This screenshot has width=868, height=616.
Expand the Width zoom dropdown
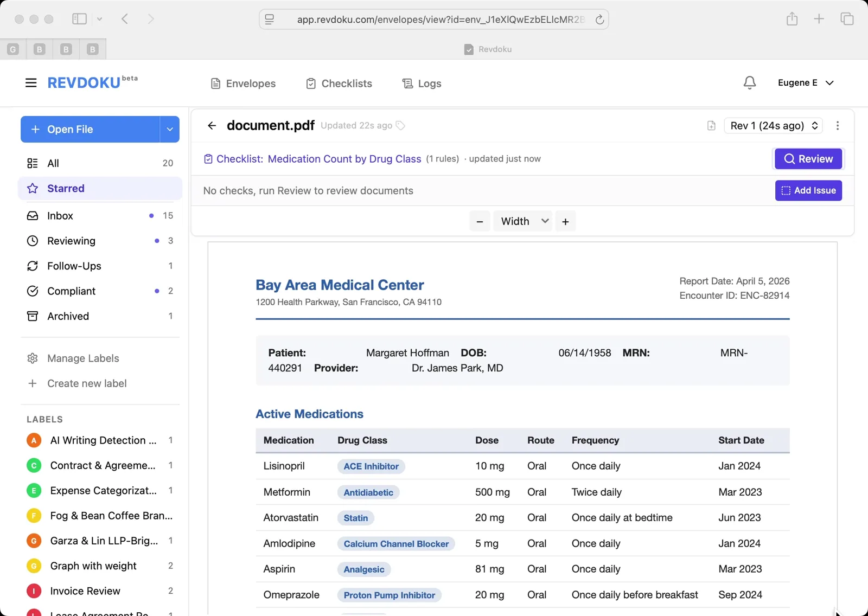(x=522, y=221)
